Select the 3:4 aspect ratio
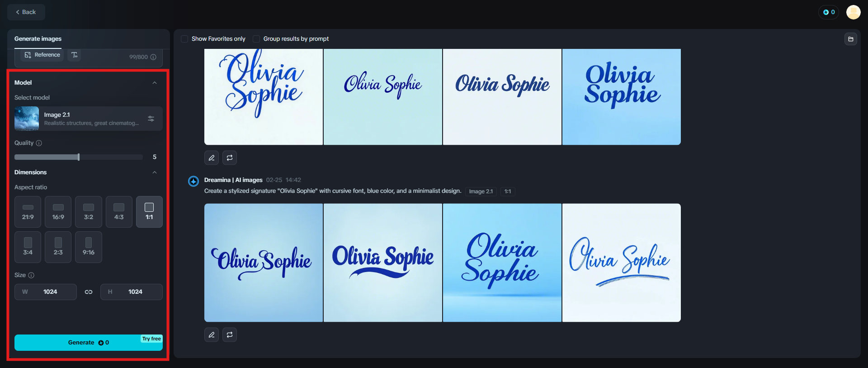Viewport: 868px width, 368px height. [x=28, y=247]
